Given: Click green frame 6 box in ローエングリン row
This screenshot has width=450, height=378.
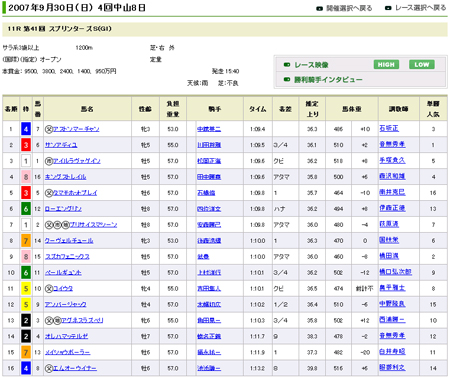Looking at the screenshot, I should (x=26, y=209).
